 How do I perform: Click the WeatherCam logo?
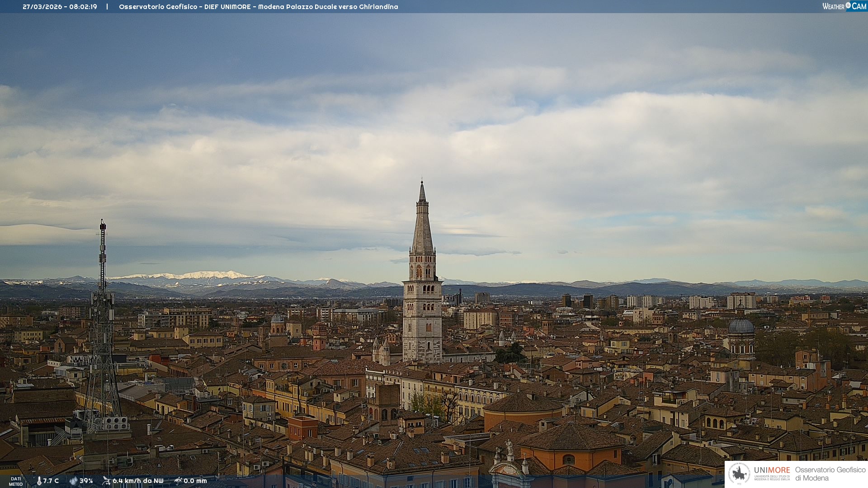pyautogui.click(x=844, y=6)
